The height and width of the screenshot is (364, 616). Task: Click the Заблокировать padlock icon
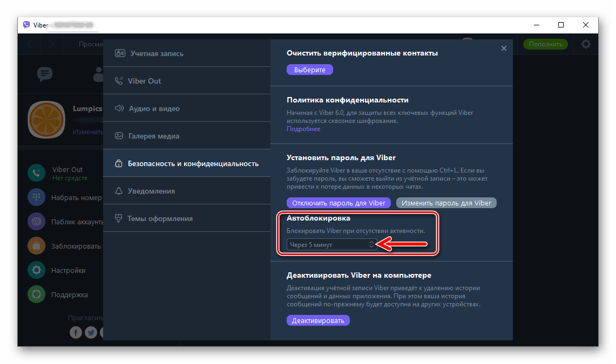37,246
